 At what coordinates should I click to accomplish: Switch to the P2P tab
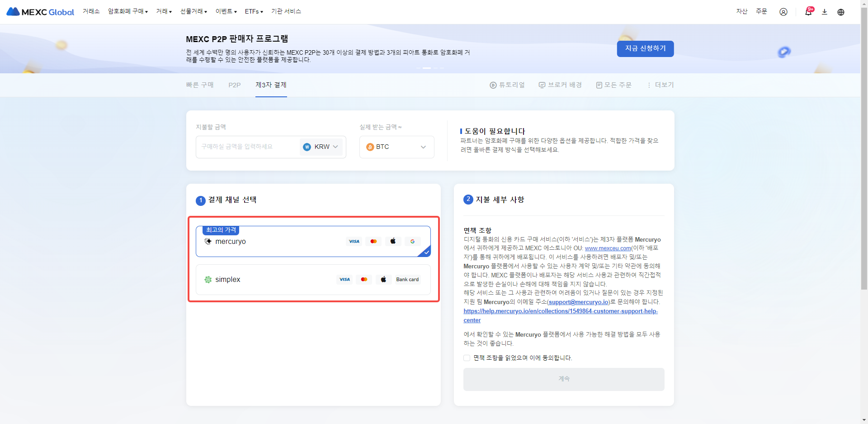pyautogui.click(x=234, y=85)
